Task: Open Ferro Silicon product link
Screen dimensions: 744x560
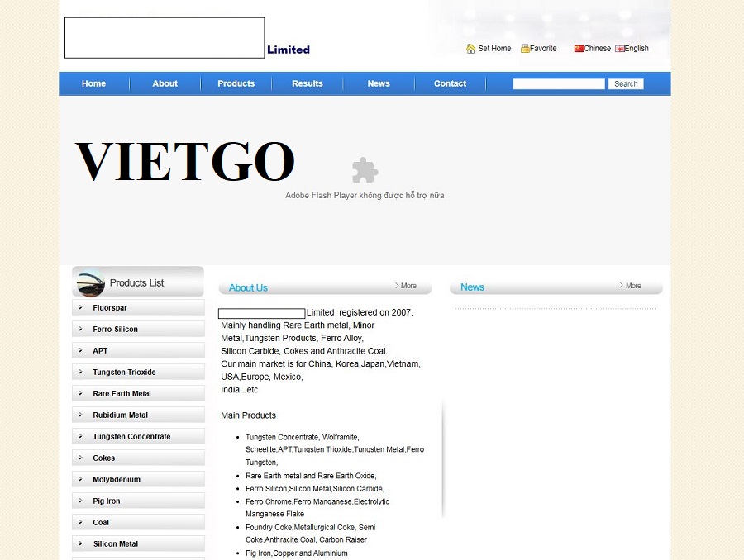Action: 115,330
